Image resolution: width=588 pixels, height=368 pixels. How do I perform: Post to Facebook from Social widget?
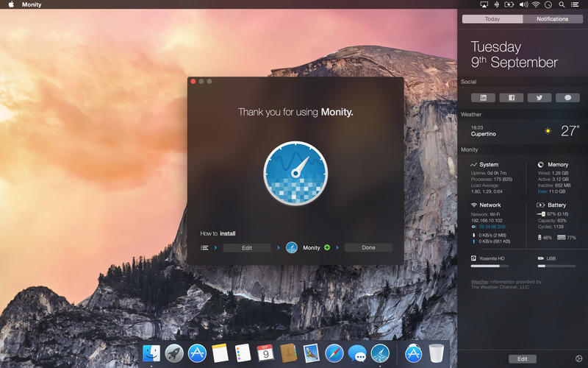point(511,98)
